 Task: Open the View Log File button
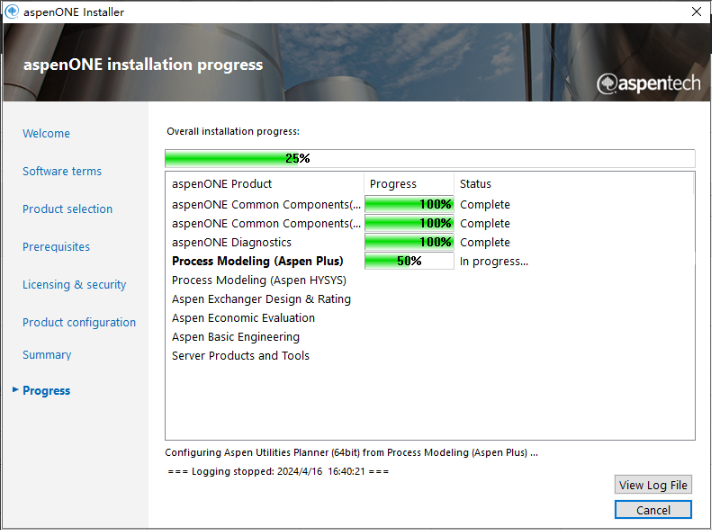coord(653,485)
